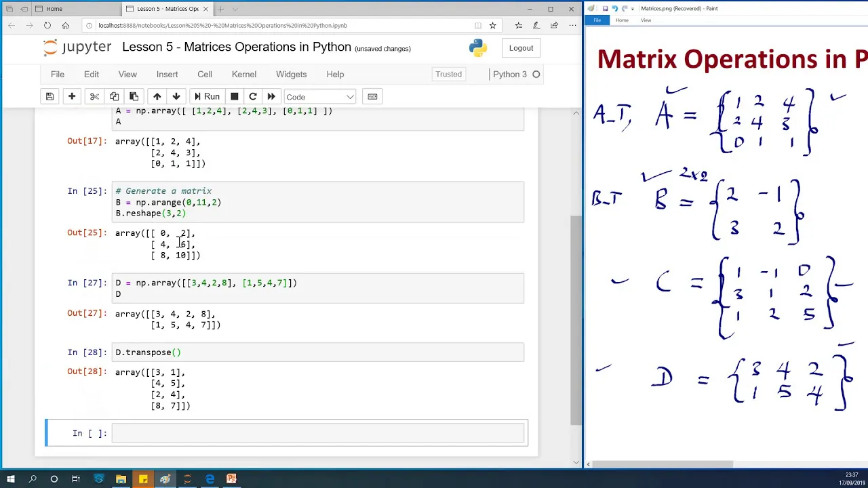Screen dimensions: 868x488
Task: Open Task View on the taskbar
Action: click(76, 479)
